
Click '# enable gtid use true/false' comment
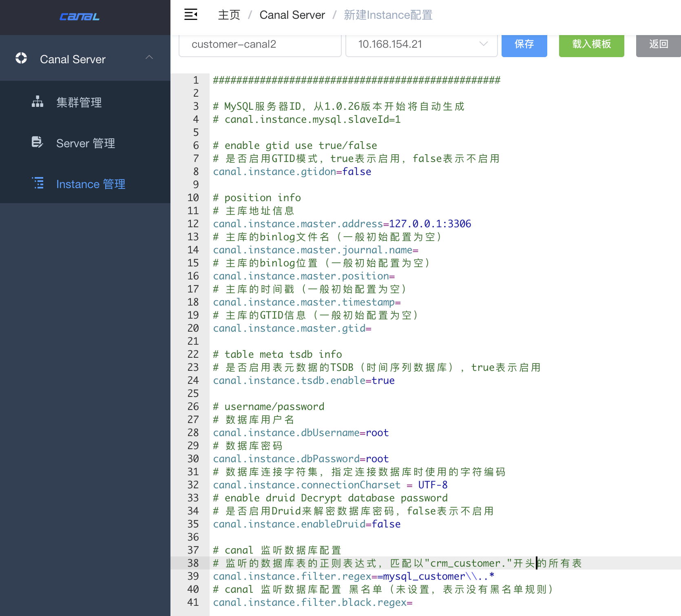tap(295, 145)
